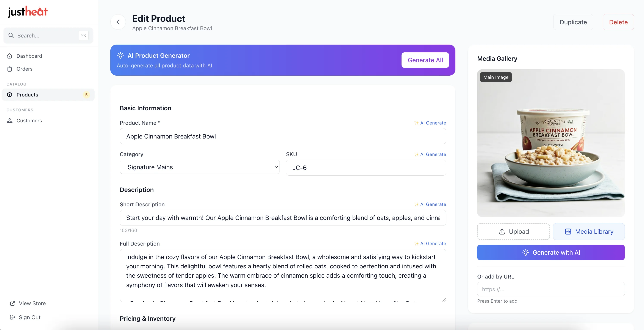Viewport: 644px width, 330px height.
Task: Click the AI lightbulb icon in the purple banner
Action: (121, 55)
